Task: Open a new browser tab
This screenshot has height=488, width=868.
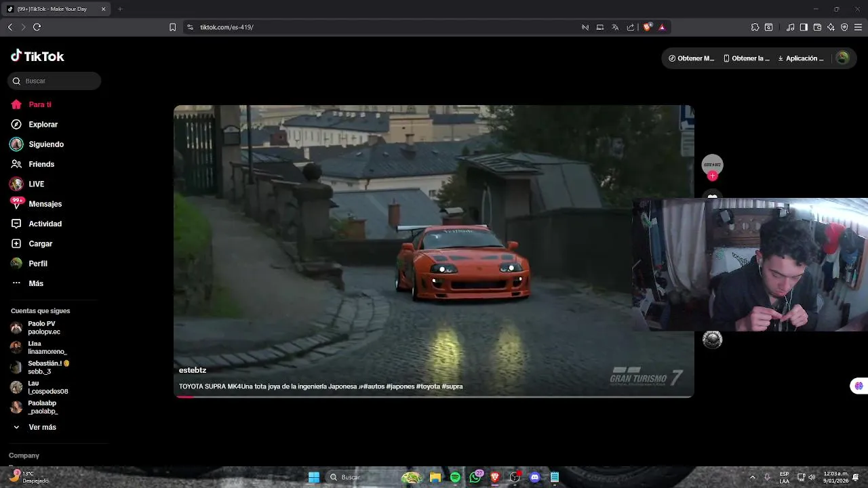Action: [120, 9]
